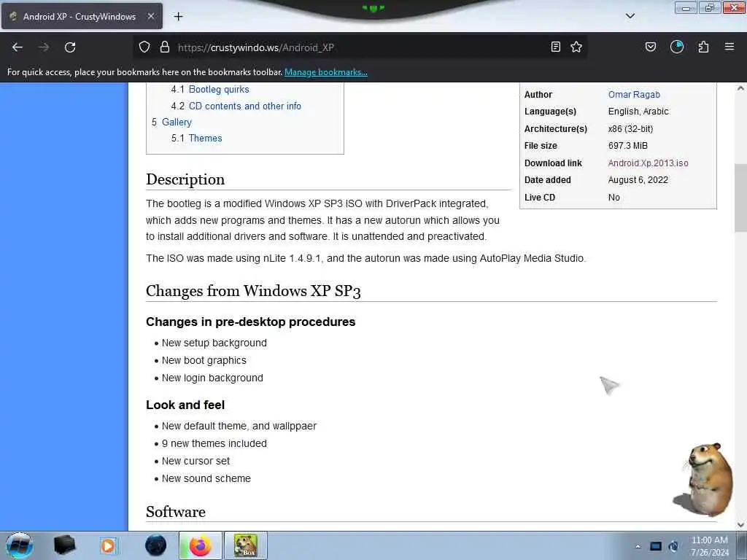Click the site security padlock icon
747x560 pixels.
pyautogui.click(x=165, y=47)
